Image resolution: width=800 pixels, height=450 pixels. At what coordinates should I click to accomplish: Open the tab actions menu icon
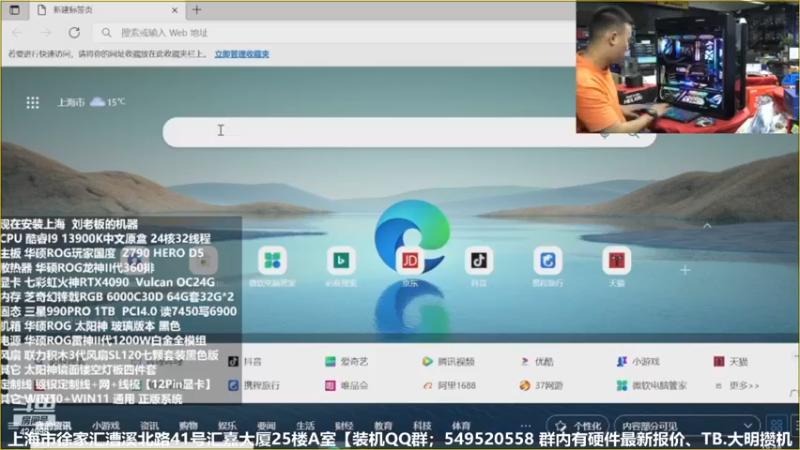point(14,10)
